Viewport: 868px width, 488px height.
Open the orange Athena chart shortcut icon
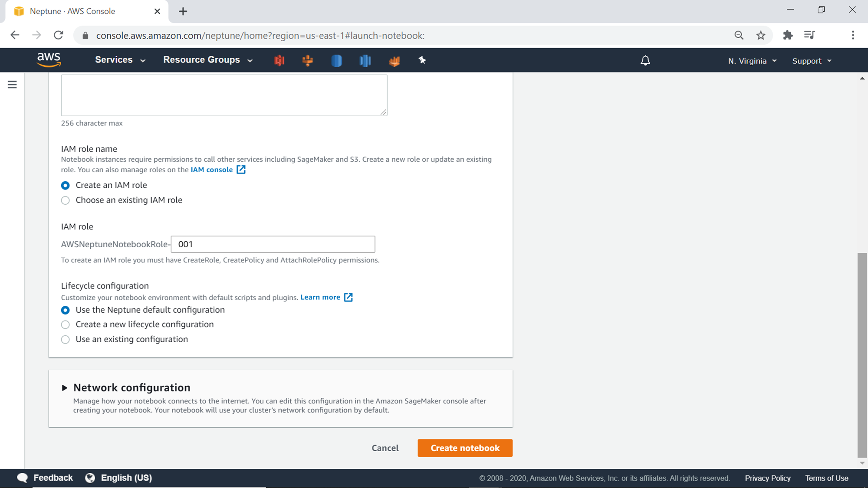(394, 61)
